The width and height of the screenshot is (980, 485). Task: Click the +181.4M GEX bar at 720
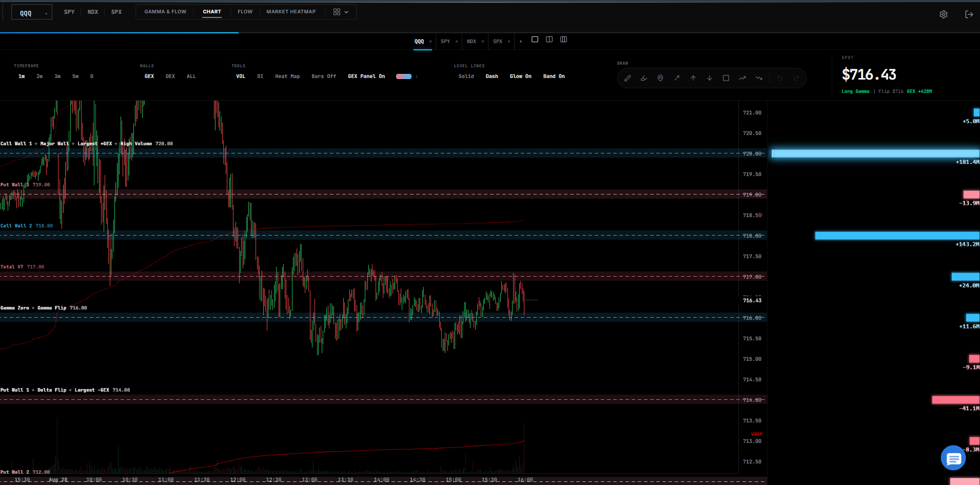[x=875, y=153]
